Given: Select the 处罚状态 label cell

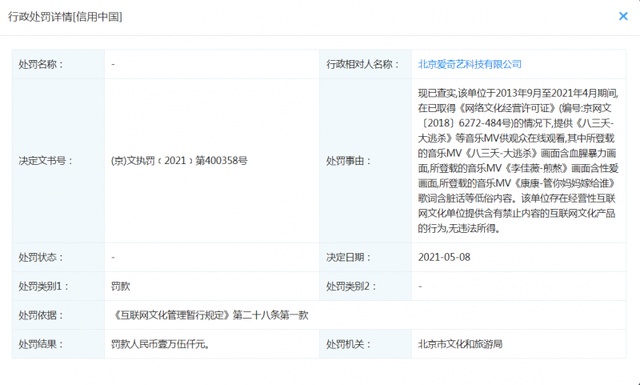Looking at the screenshot, I should point(58,257).
